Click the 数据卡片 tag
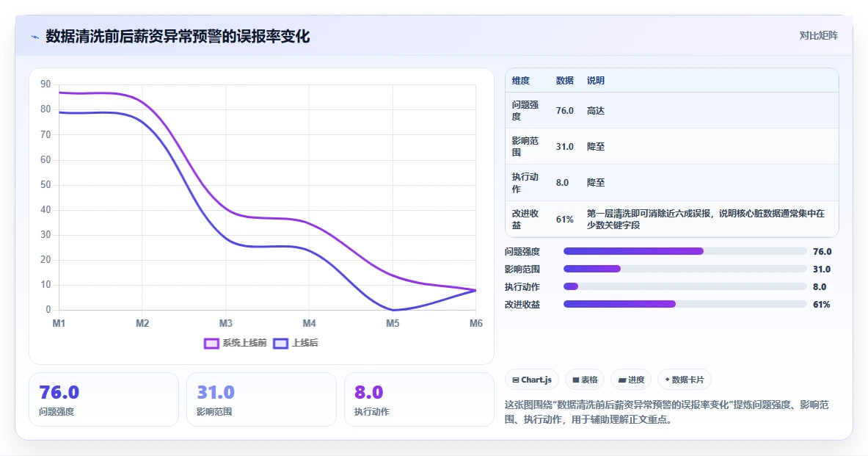 point(685,380)
